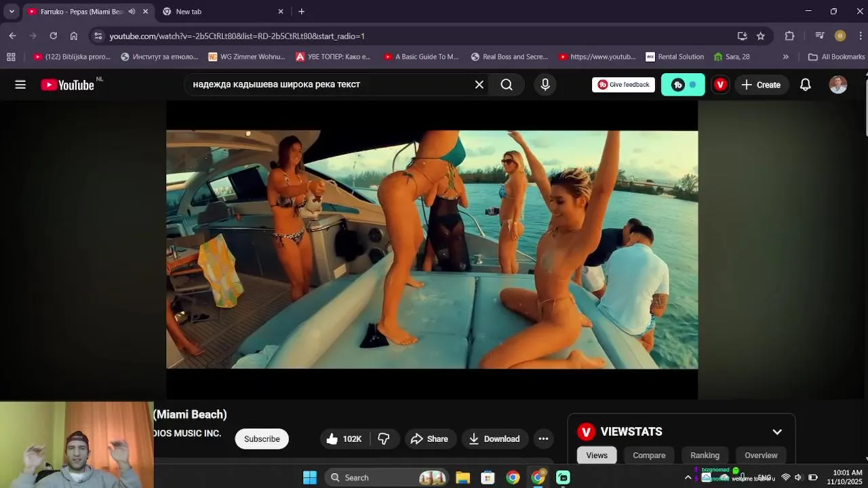Open the media controls toolbar icon
The height and width of the screenshot is (488, 868).
820,36
